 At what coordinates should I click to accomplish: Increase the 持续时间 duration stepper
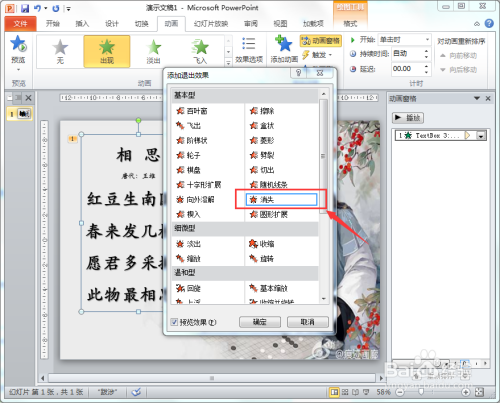tap(426, 51)
